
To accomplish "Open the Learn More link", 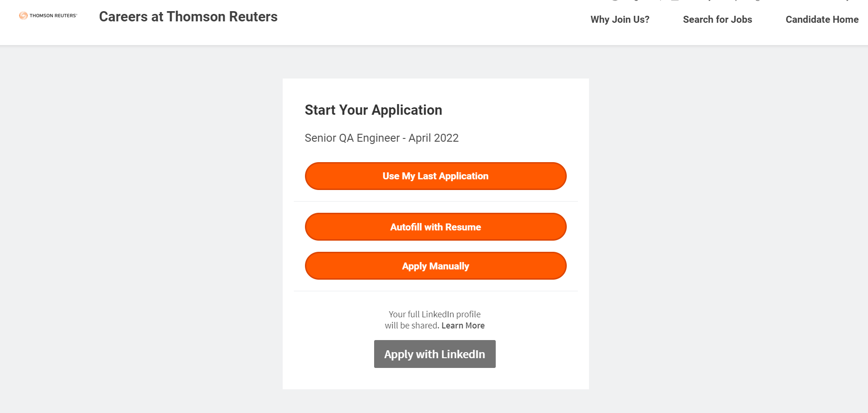I will coord(463,326).
